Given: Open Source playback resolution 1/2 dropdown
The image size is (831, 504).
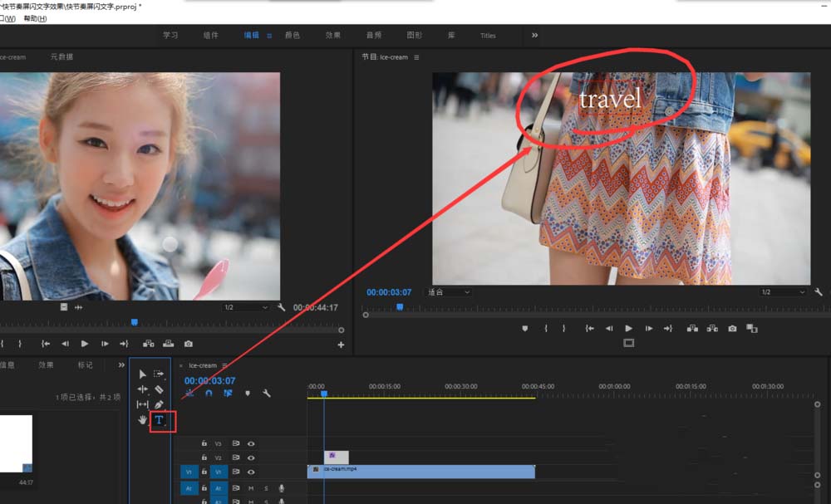Looking at the screenshot, I should click(245, 307).
